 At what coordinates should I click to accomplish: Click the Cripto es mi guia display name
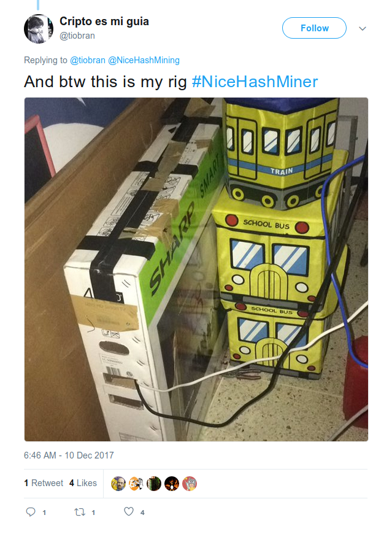pyautogui.click(x=104, y=21)
